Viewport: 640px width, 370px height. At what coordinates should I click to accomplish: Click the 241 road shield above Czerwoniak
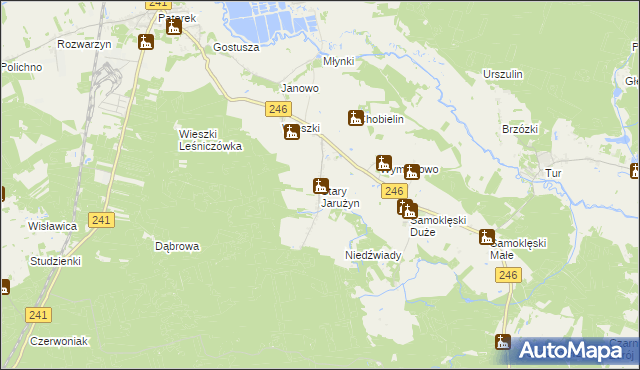38,315
